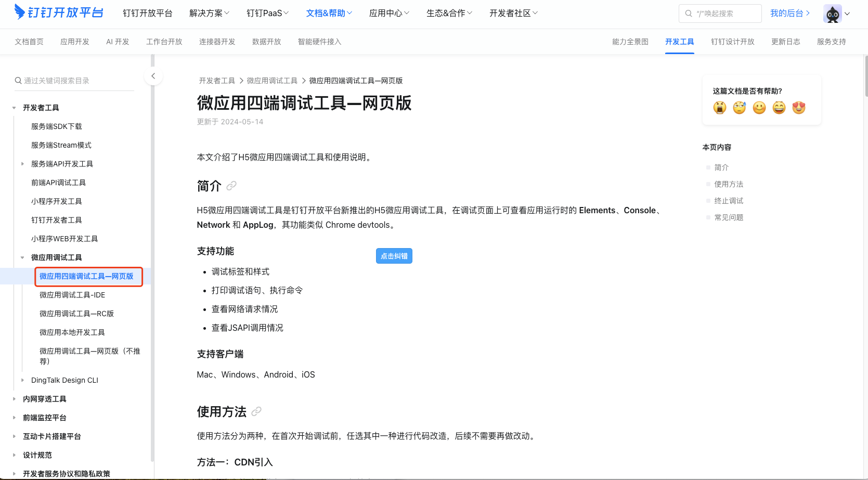Copy anchor link next to 使用方法 heading

256,412
